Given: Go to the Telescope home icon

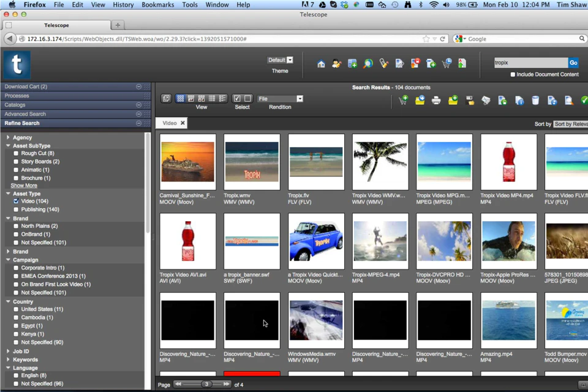Looking at the screenshot, I should (x=321, y=64).
